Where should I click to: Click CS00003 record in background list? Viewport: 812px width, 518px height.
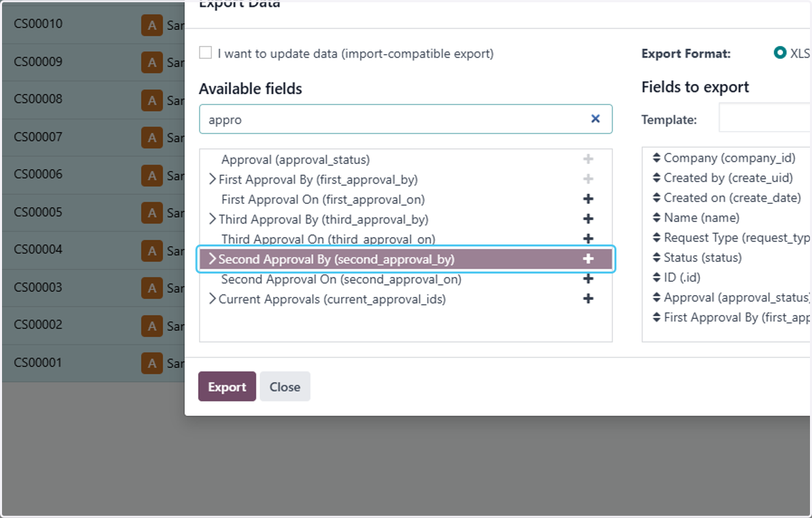(x=38, y=287)
